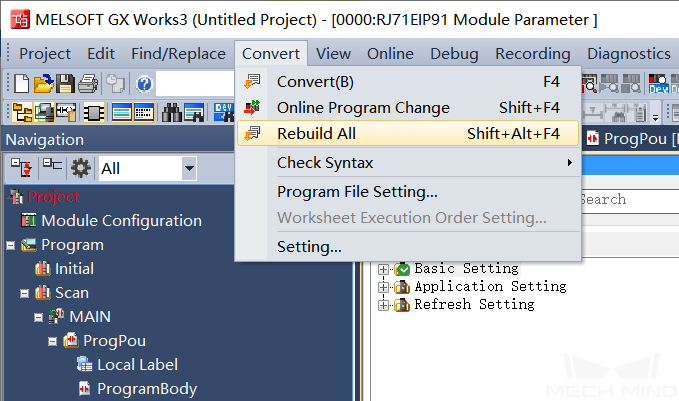The width and height of the screenshot is (679, 401).
Task: Select ProgramBody in the navigation tree
Action: 146,389
